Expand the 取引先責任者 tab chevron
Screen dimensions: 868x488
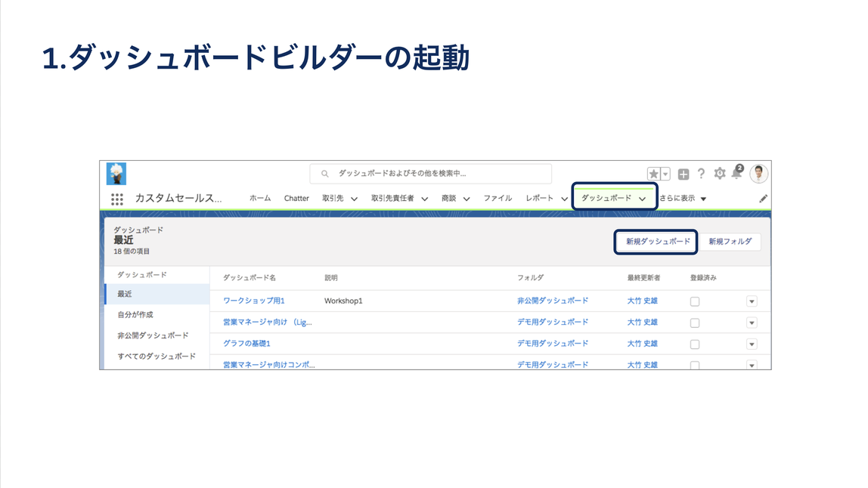click(425, 199)
